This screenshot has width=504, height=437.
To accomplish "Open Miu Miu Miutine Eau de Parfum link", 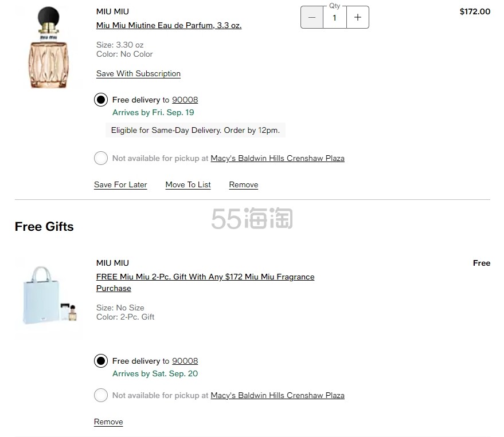I will coord(169,25).
